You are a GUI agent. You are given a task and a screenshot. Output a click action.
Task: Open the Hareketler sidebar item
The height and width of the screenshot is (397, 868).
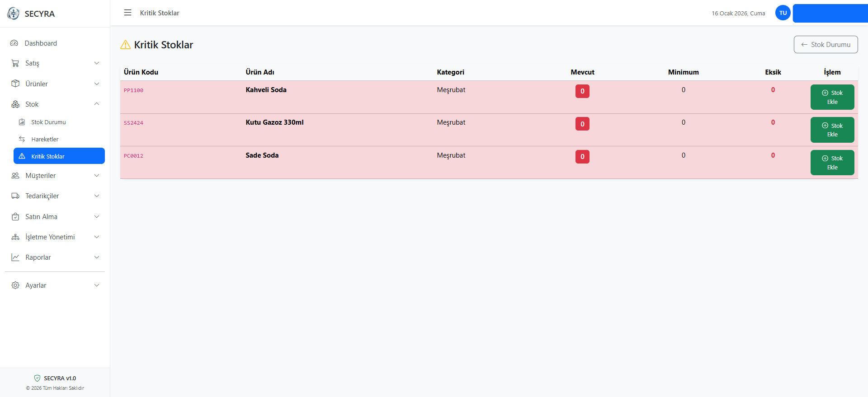point(45,140)
